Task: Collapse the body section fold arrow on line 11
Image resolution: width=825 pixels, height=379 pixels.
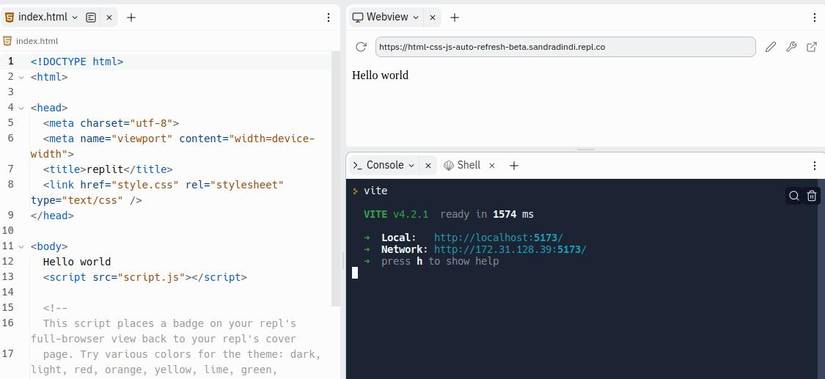Action: [x=22, y=246]
